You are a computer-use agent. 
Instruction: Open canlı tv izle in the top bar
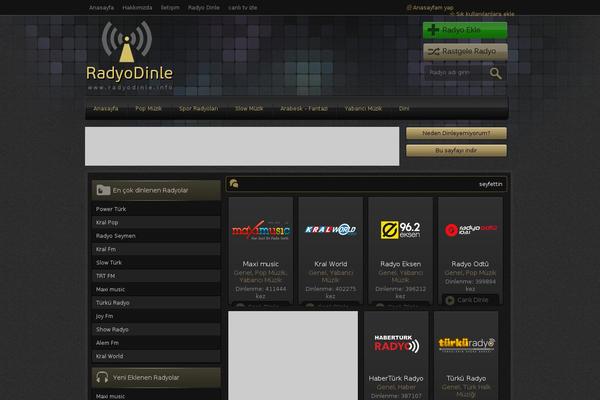pyautogui.click(x=243, y=8)
